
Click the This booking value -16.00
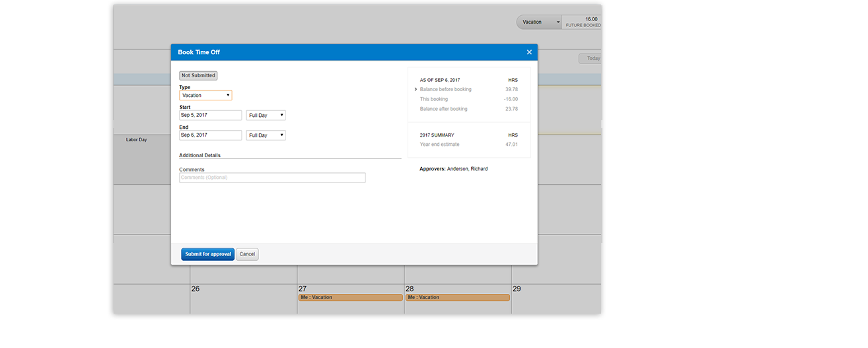pos(511,99)
